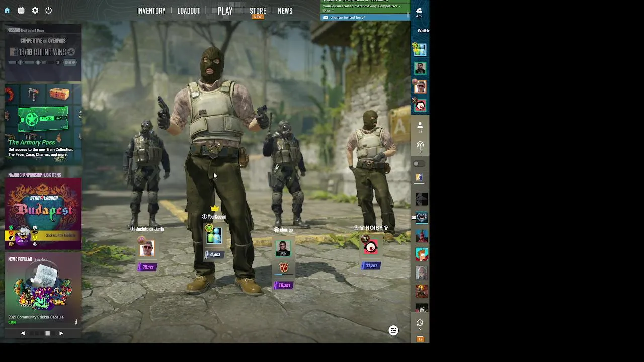Open the settings gear
644x362 pixels.
pos(35,10)
